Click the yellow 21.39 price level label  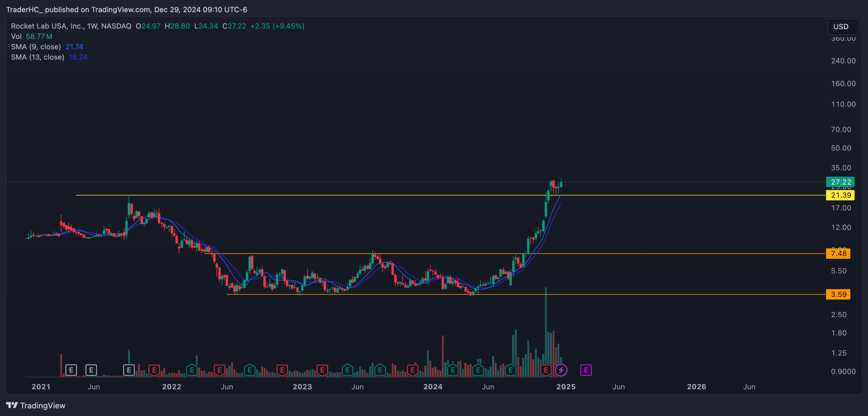(x=840, y=195)
